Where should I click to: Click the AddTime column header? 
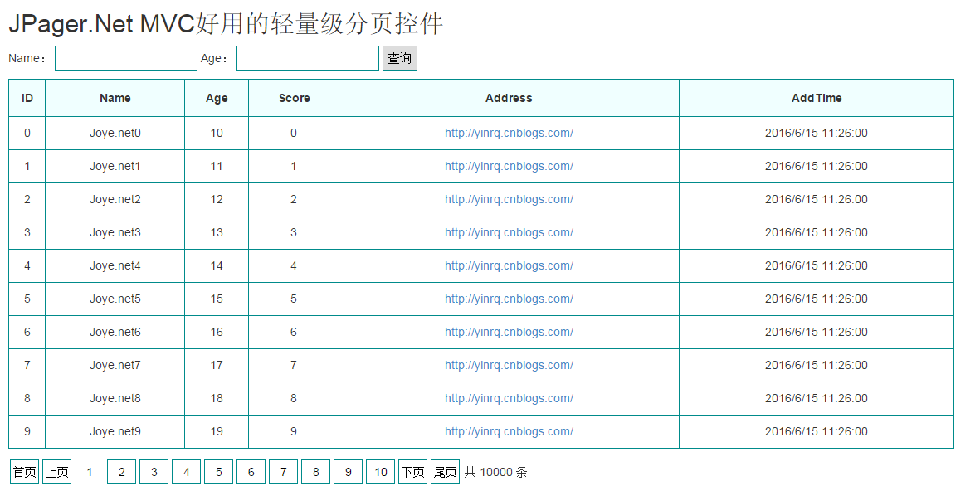(816, 98)
